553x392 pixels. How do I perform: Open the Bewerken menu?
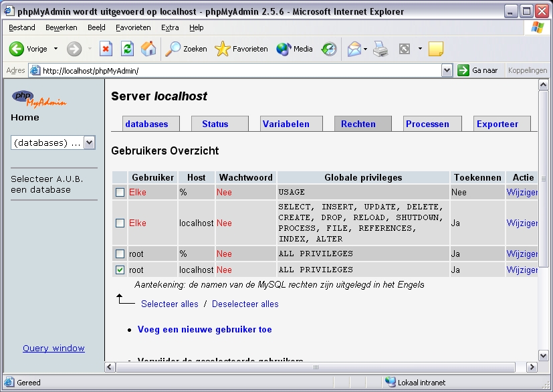point(61,27)
